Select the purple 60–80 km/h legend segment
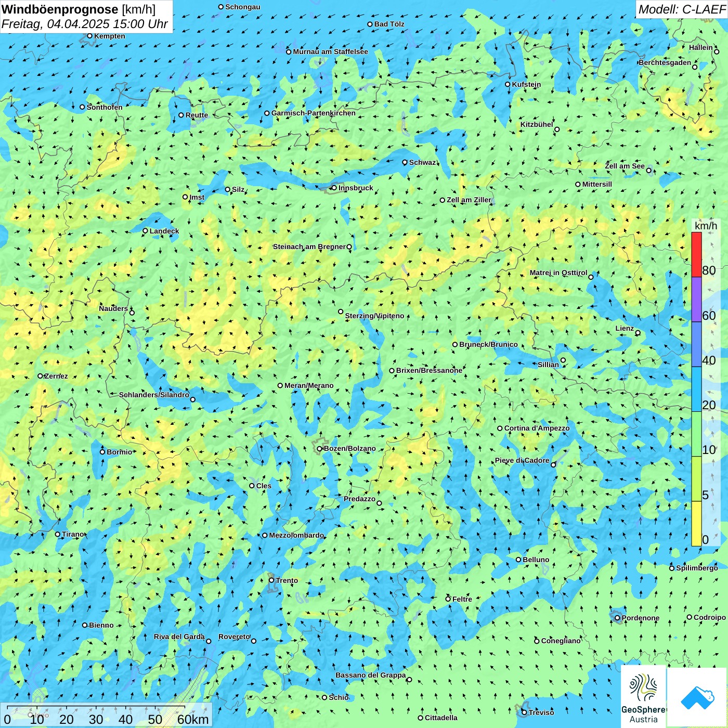Screen dimensions: 728x728 click(x=696, y=300)
